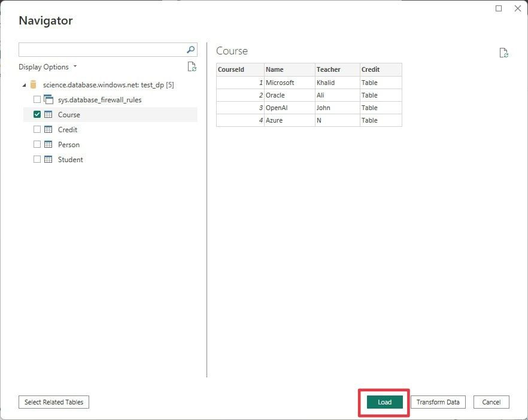The image size is (528, 420).
Task: Maximize the Navigator window
Action: pos(499,8)
